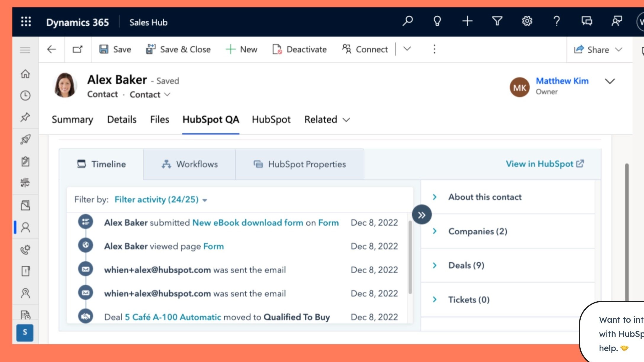Screen dimensions: 644x362
Task: Click the search magnifier icon
Action: pyautogui.click(x=408, y=21)
